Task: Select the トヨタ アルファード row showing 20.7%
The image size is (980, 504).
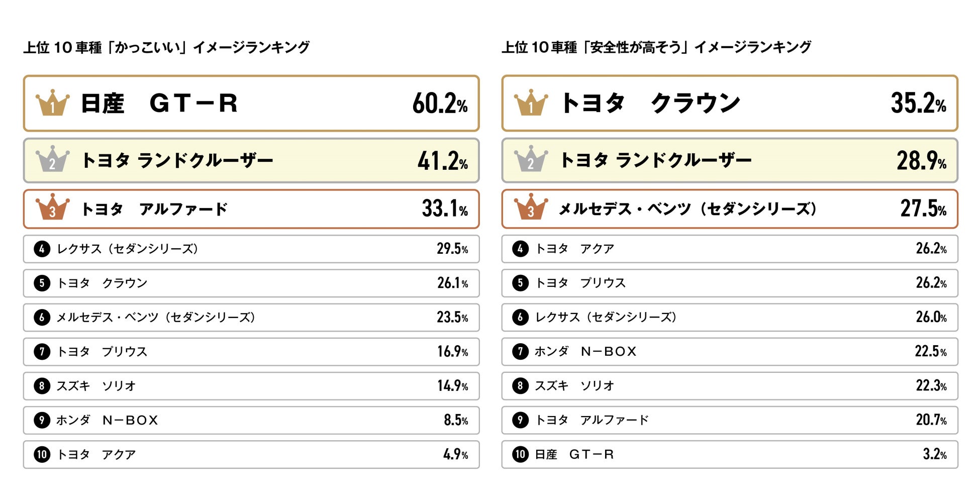Action: coord(730,420)
